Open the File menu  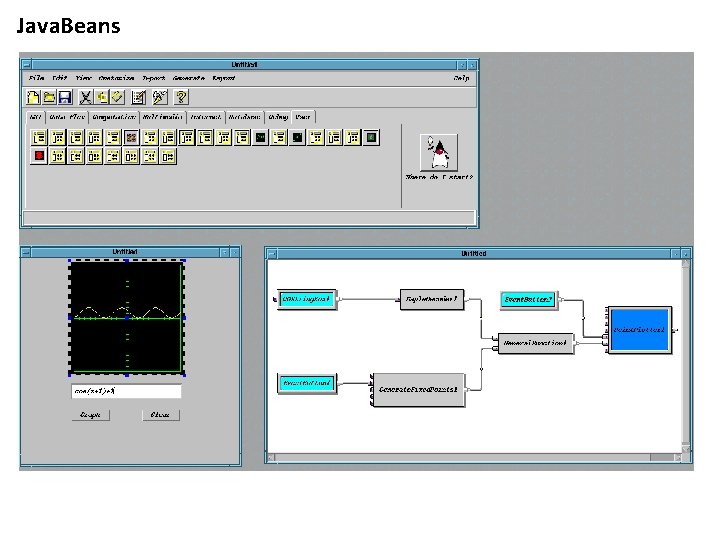pyautogui.click(x=36, y=78)
